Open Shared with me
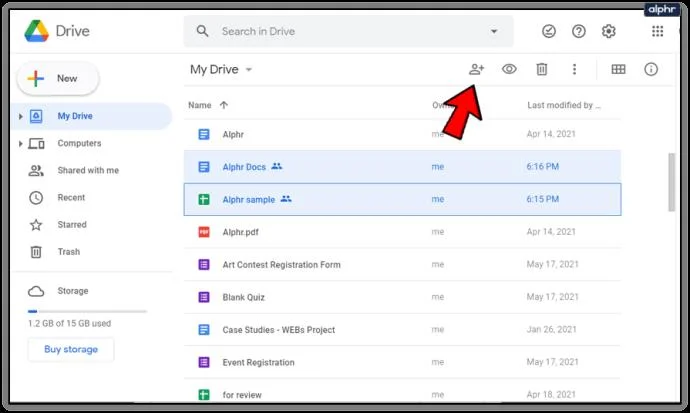The width and height of the screenshot is (690, 413). coord(88,170)
